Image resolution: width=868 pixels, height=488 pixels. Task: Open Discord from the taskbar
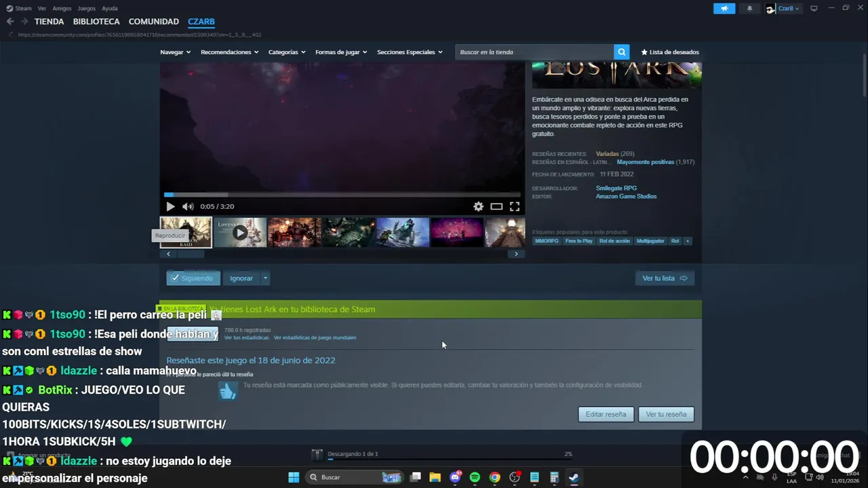pyautogui.click(x=455, y=477)
